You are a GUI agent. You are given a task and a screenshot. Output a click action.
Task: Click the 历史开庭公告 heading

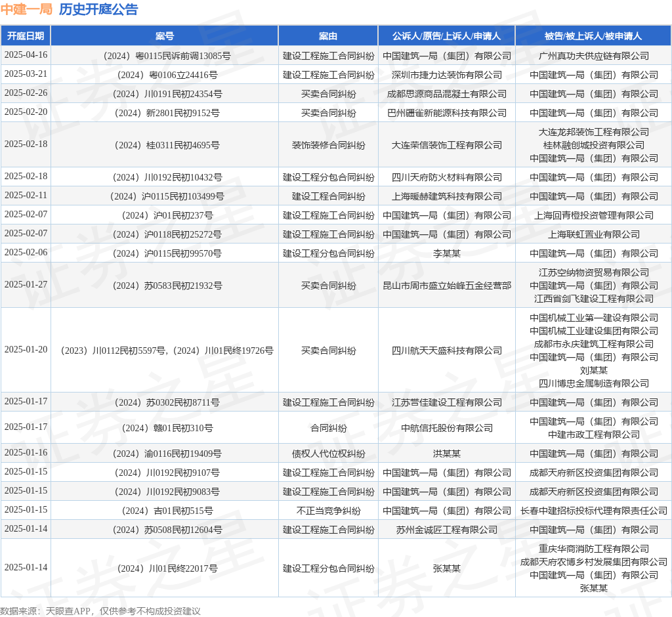tap(98, 9)
